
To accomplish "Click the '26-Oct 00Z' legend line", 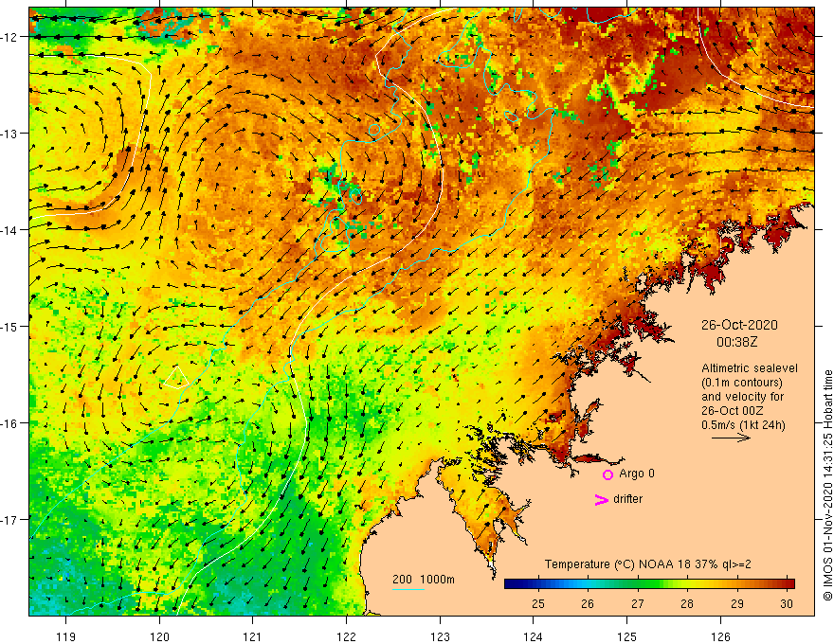I will tap(733, 411).
